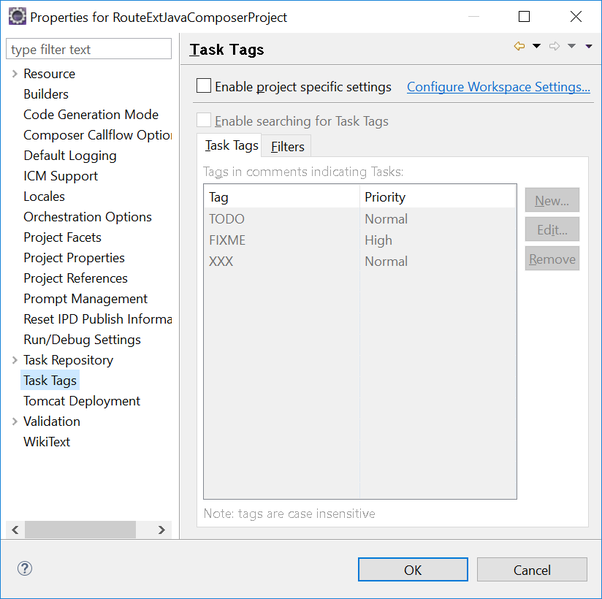Select the TODO tag row
Image resolution: width=602 pixels, height=599 pixels.
click(x=360, y=219)
